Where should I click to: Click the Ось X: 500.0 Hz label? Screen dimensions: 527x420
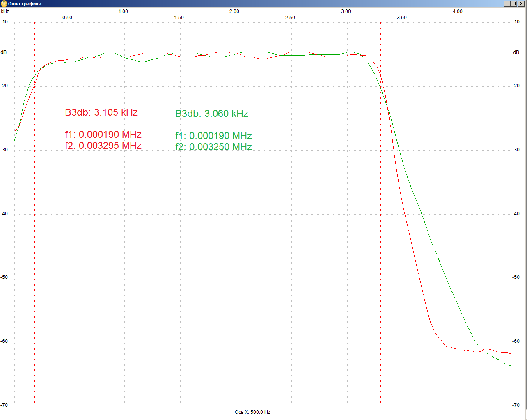pyautogui.click(x=252, y=412)
